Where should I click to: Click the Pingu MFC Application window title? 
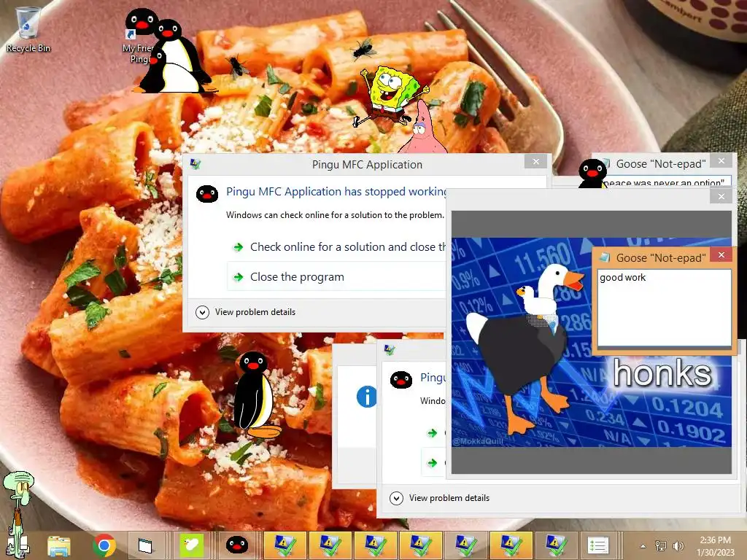click(367, 165)
